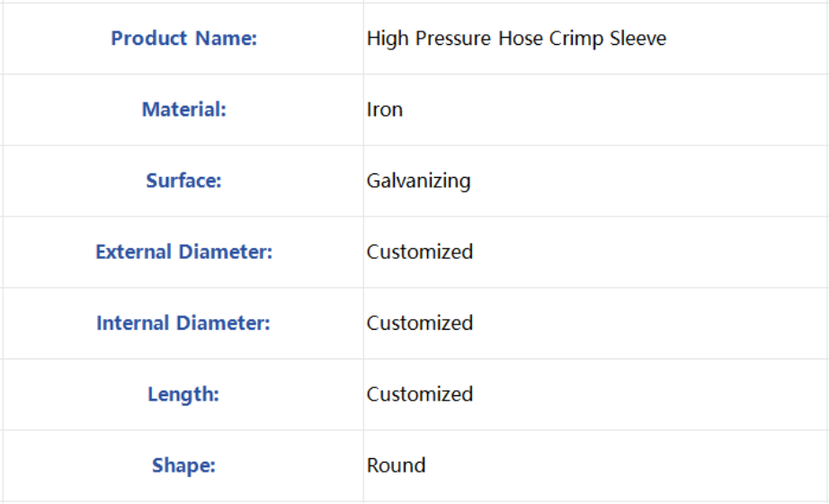Click the Internal Diameter label
829x504 pixels.
pyautogui.click(x=183, y=323)
